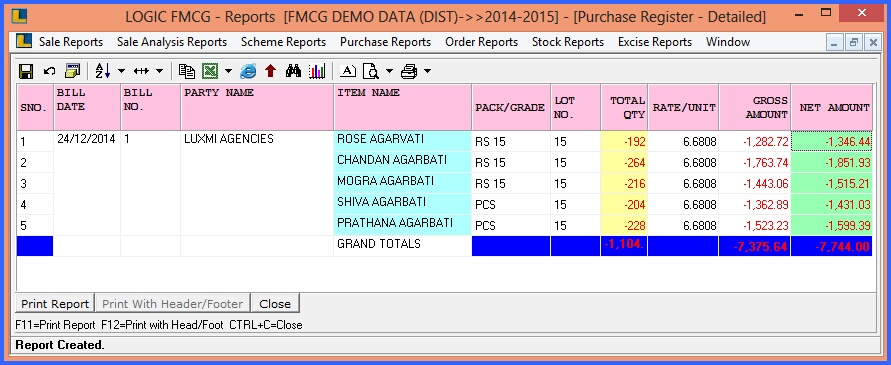The height and width of the screenshot is (365, 891).
Task: Click the window form icon after undo
Action: tap(73, 71)
